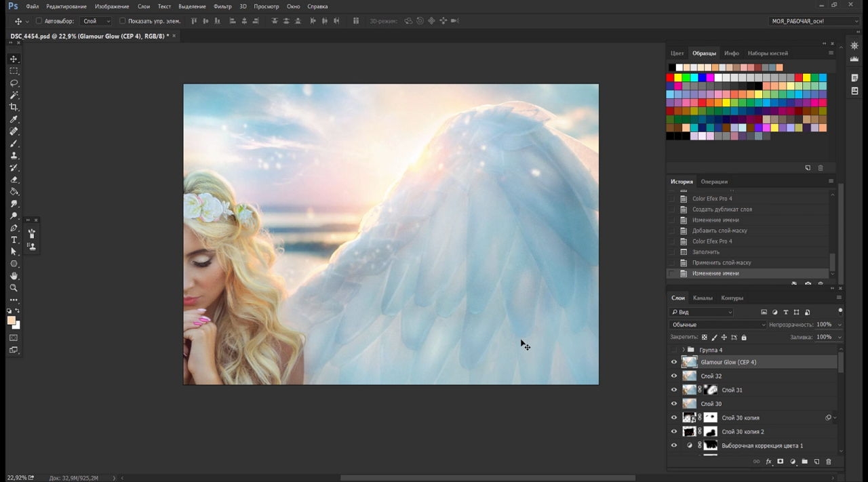Image resolution: width=868 pixels, height=482 pixels.
Task: Open the blend mode Обычные dropdown
Action: (717, 325)
